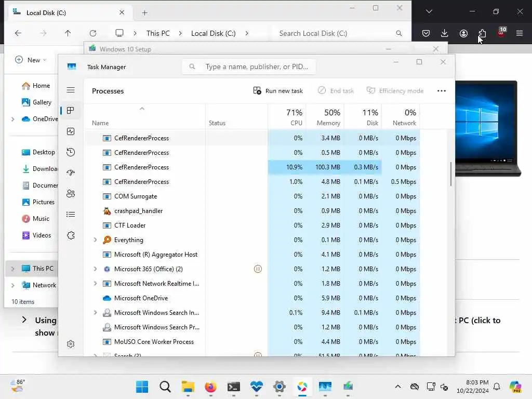
Task: Open Firefox account icon
Action: click(x=463, y=33)
